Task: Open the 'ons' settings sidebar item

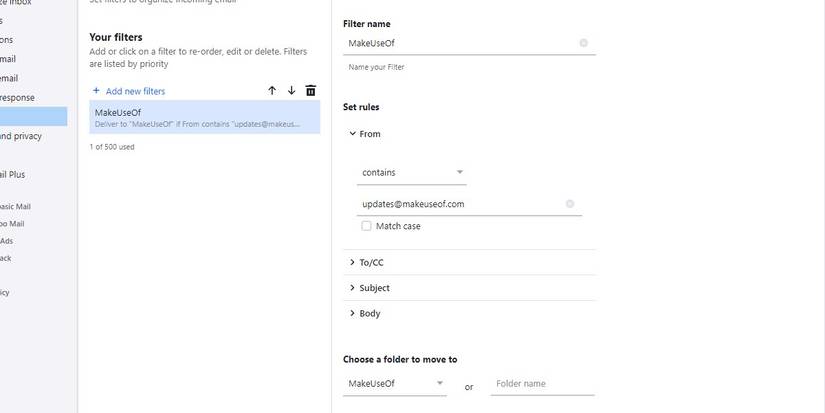Action: click(x=6, y=39)
